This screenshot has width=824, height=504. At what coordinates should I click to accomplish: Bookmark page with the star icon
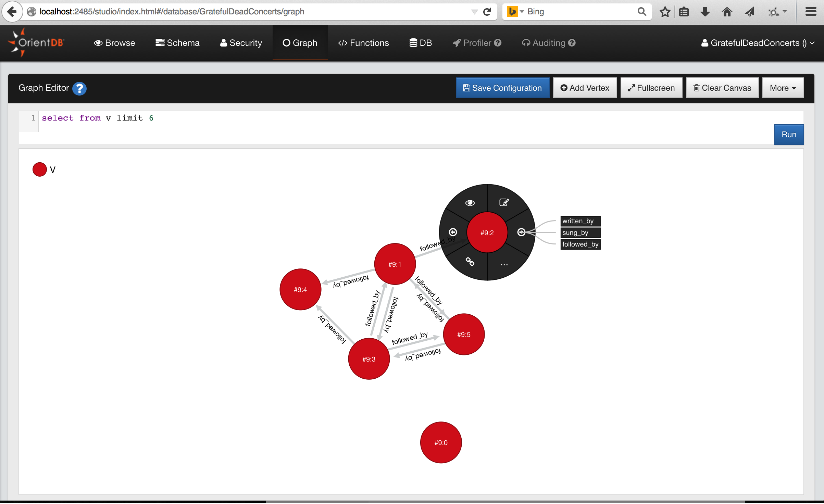(665, 12)
